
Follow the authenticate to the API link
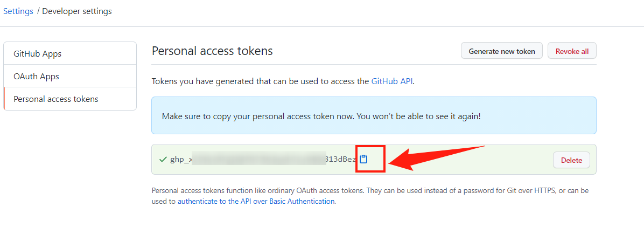point(256,202)
